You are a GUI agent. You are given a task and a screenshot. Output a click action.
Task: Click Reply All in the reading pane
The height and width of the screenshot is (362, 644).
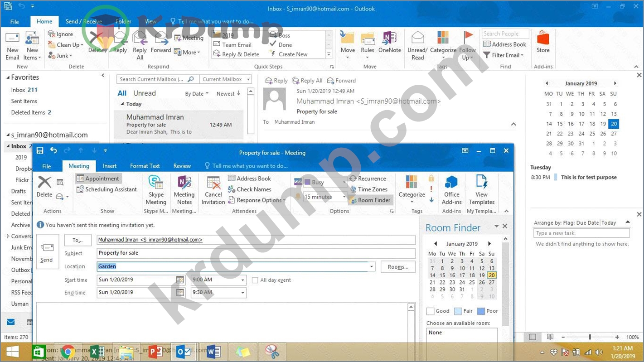tap(307, 81)
